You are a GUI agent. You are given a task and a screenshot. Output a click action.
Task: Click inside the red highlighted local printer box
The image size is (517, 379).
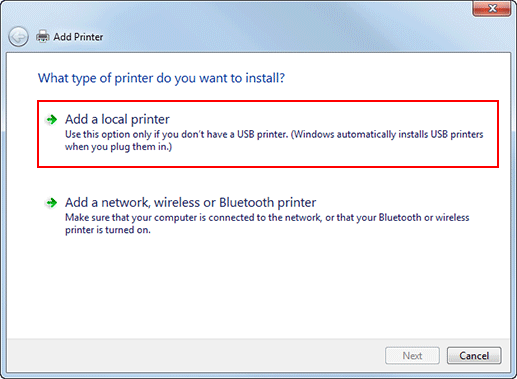(x=268, y=134)
